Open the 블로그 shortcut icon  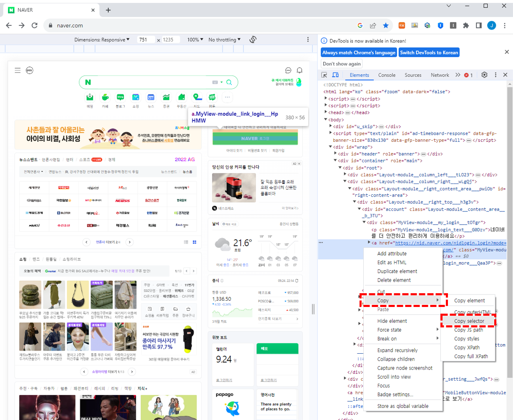[121, 98]
